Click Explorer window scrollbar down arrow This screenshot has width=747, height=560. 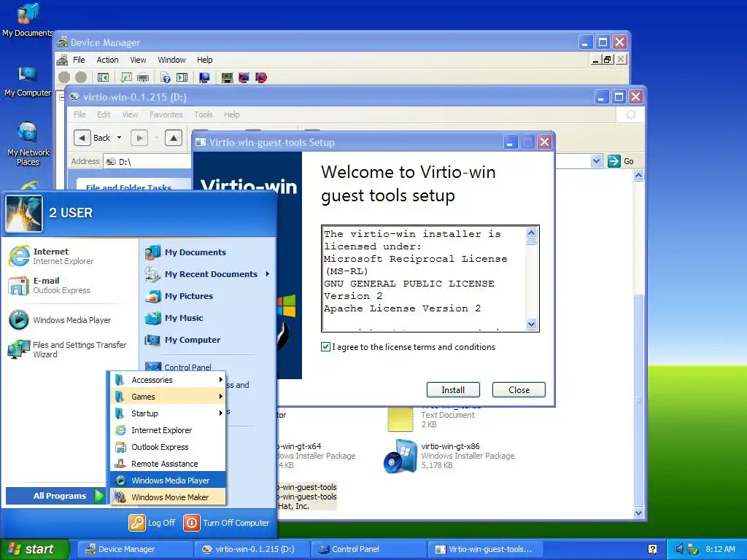(638, 513)
